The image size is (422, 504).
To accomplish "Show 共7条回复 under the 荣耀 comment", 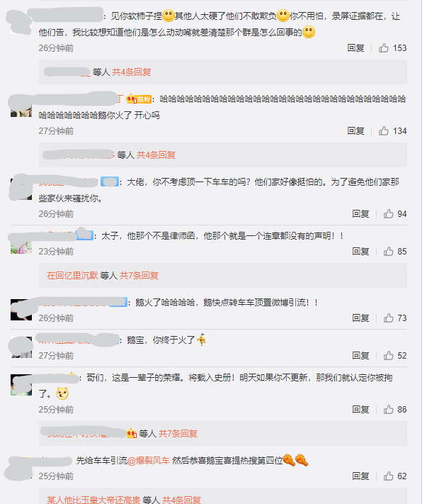I will point(178,434).
